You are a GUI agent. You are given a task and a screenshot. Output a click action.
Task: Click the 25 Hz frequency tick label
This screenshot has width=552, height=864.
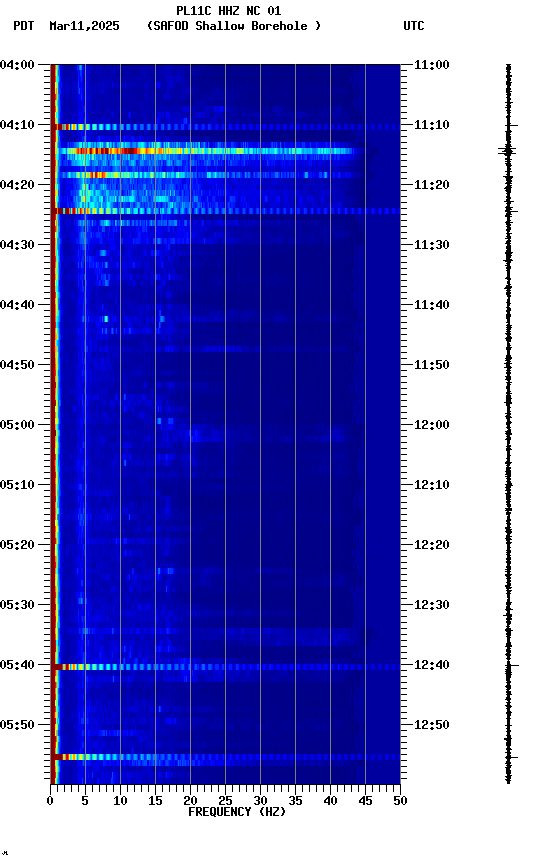(225, 801)
